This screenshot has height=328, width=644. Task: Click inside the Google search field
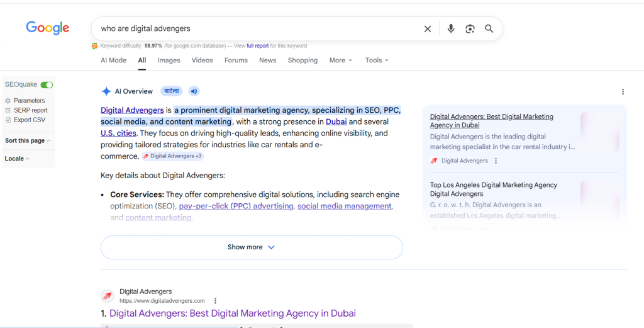click(x=252, y=29)
